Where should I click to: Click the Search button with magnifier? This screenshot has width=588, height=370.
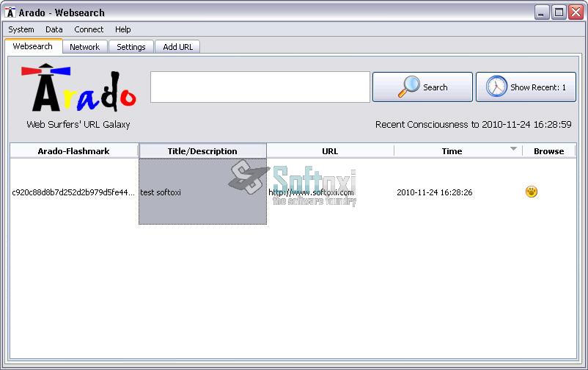click(422, 87)
